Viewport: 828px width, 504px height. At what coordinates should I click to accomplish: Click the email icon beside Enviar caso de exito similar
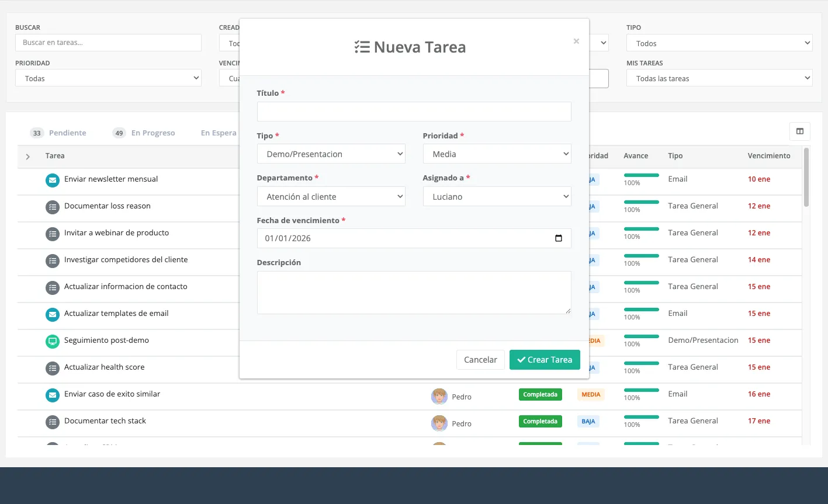(53, 395)
